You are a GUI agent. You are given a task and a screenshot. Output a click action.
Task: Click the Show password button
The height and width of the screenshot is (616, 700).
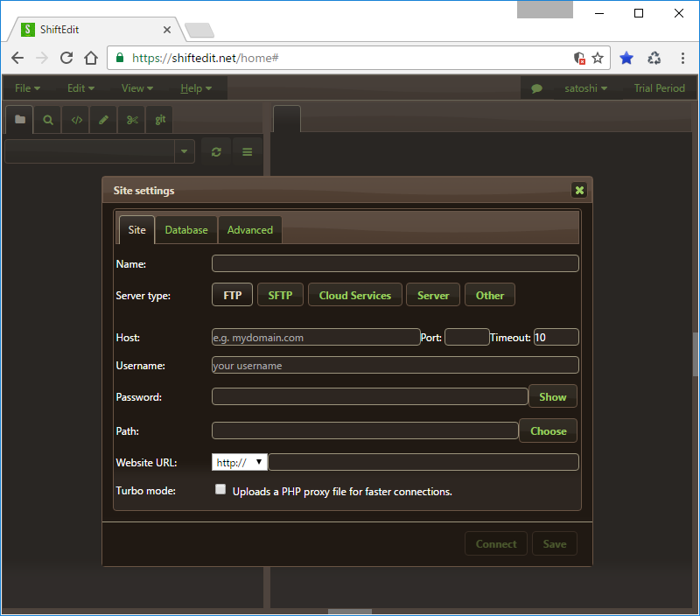pyautogui.click(x=552, y=397)
